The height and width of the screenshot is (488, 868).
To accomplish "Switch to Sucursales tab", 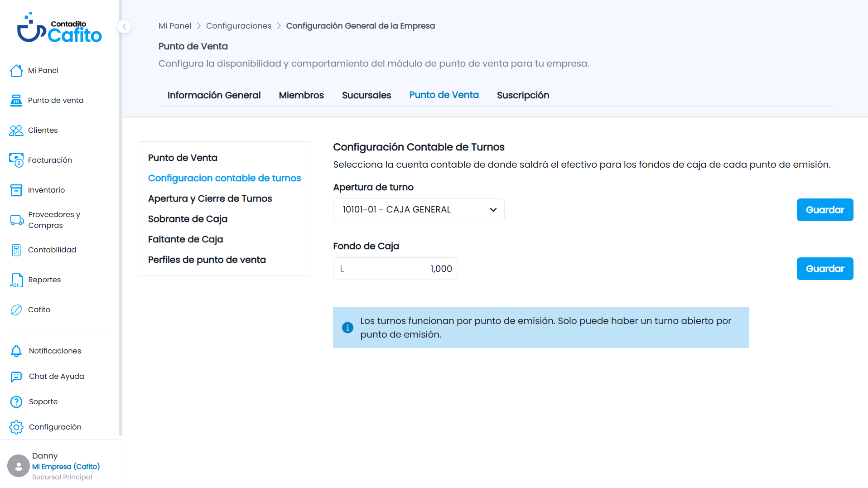I will (366, 95).
